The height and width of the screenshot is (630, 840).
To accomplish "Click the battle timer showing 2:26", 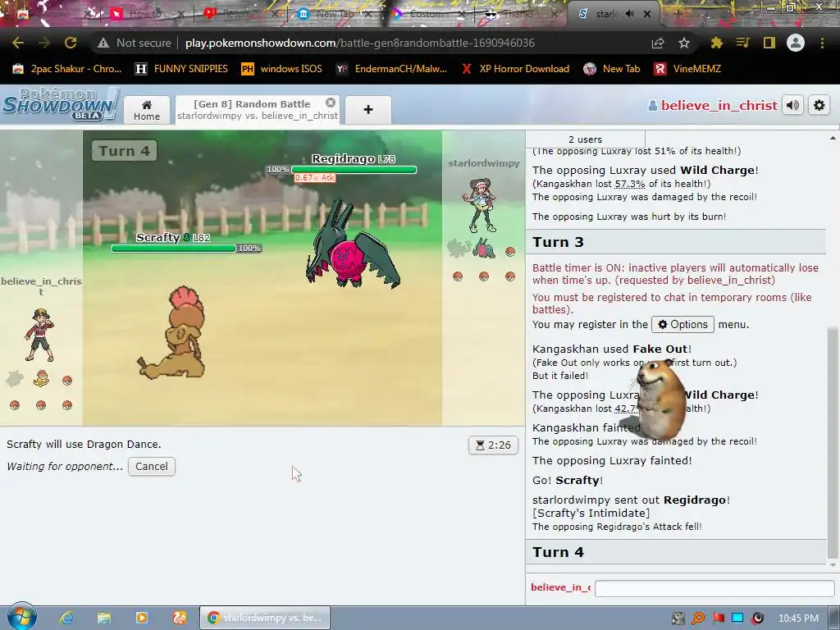I will (x=493, y=445).
